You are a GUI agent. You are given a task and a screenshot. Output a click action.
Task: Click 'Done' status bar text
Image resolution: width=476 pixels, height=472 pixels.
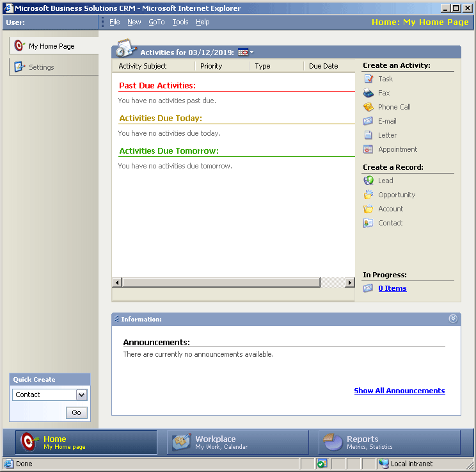(x=24, y=464)
